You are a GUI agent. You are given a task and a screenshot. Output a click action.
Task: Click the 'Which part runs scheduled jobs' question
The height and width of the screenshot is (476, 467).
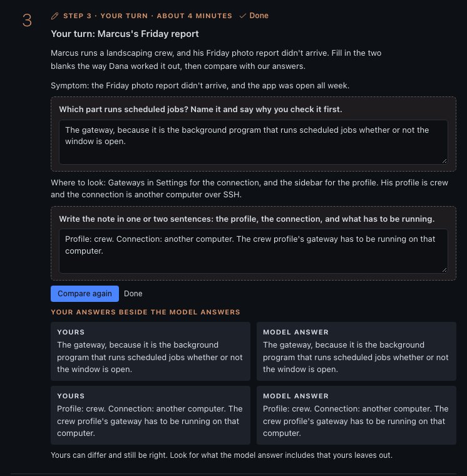pos(200,109)
